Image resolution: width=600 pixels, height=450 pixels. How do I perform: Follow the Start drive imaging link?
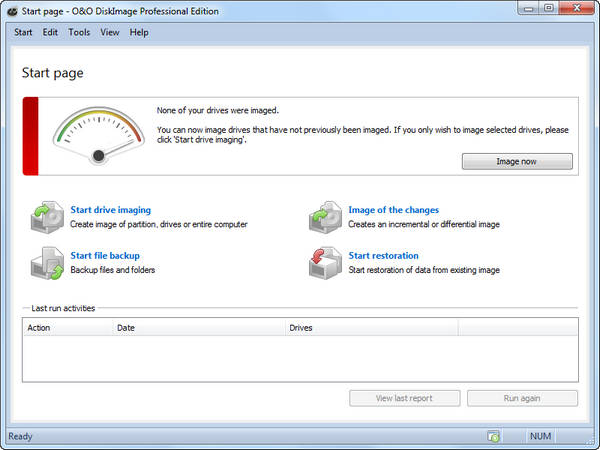(110, 210)
